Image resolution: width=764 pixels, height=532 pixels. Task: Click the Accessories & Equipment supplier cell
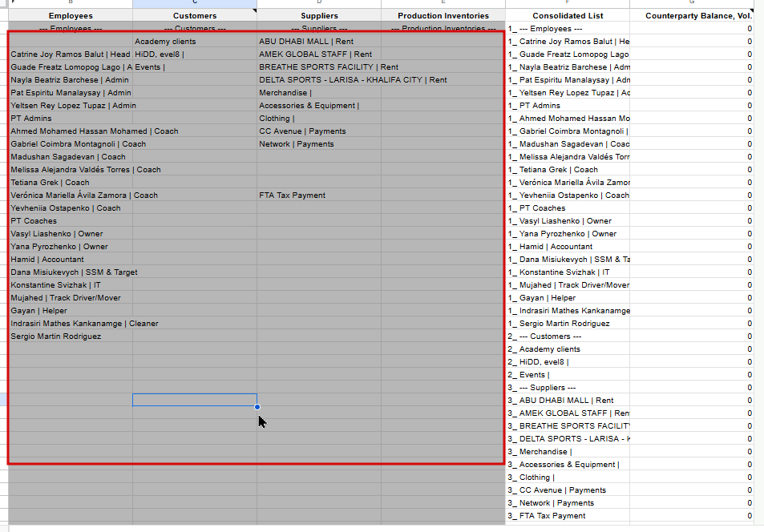319,105
